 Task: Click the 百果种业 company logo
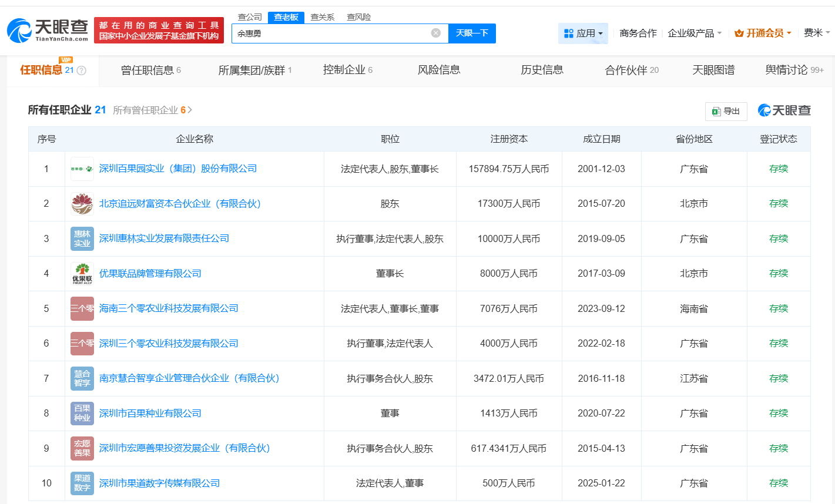click(x=82, y=413)
